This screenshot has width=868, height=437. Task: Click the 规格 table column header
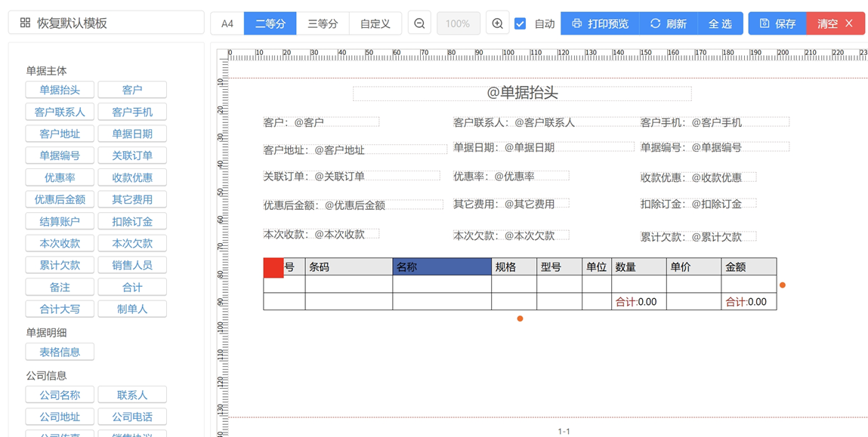coord(514,267)
